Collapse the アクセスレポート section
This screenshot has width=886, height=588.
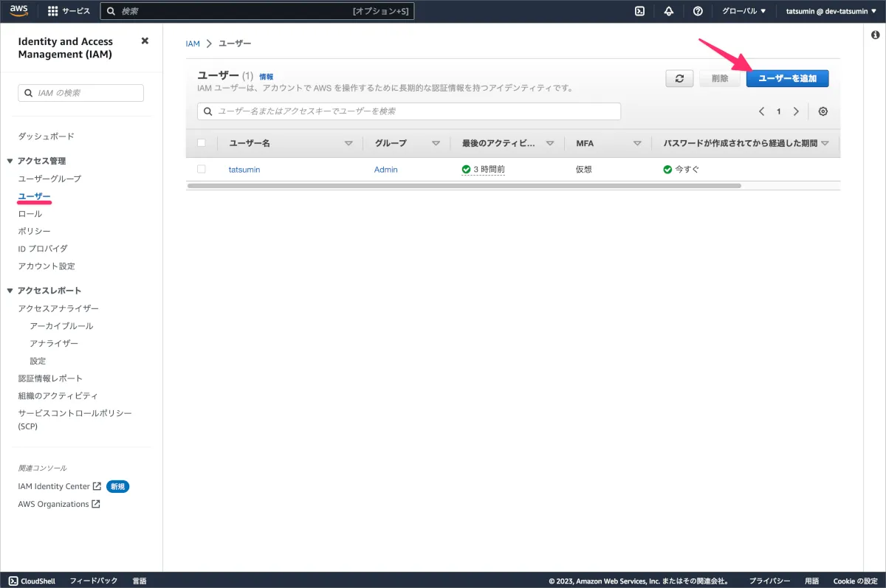point(10,291)
